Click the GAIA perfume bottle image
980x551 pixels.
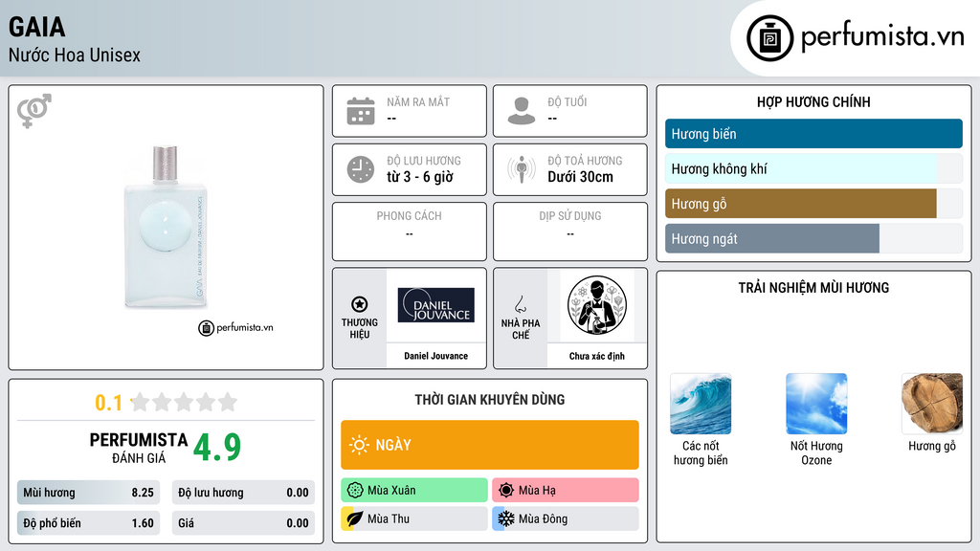click(x=165, y=228)
